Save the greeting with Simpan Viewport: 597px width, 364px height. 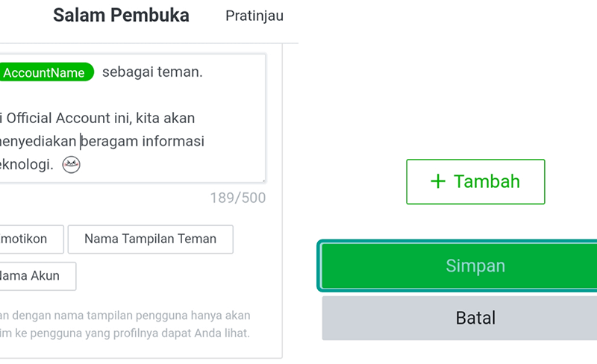[459, 266]
